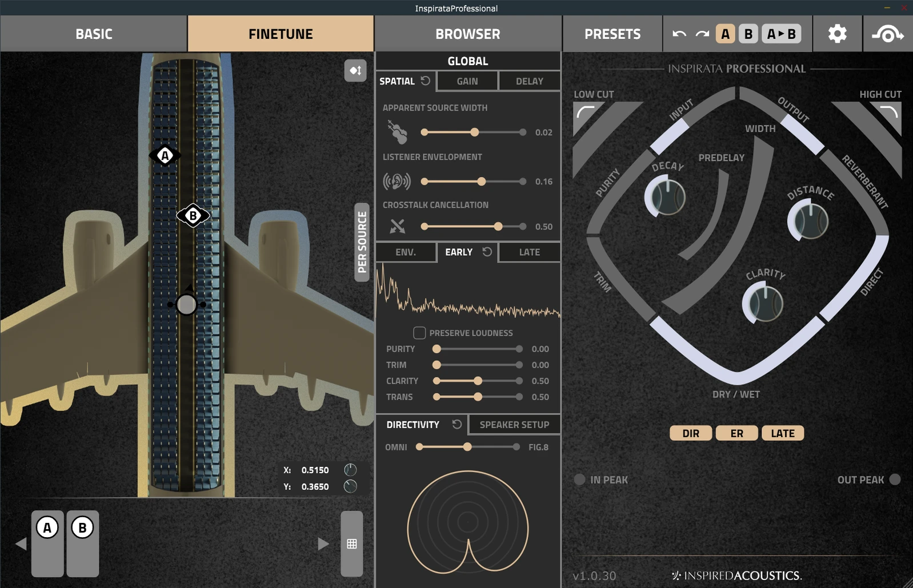This screenshot has height=588, width=913.
Task: Toggle the DIR signal button
Action: click(x=691, y=433)
